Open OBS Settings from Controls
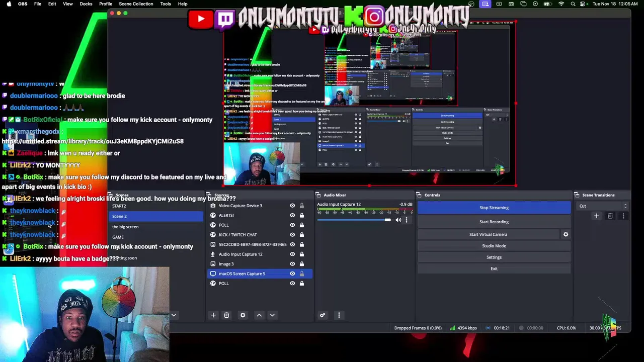 click(x=494, y=257)
